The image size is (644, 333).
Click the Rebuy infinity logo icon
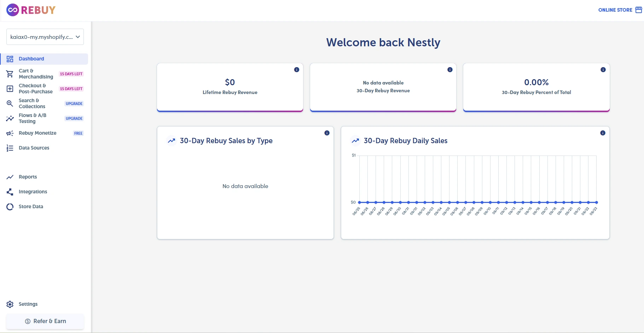13,10
